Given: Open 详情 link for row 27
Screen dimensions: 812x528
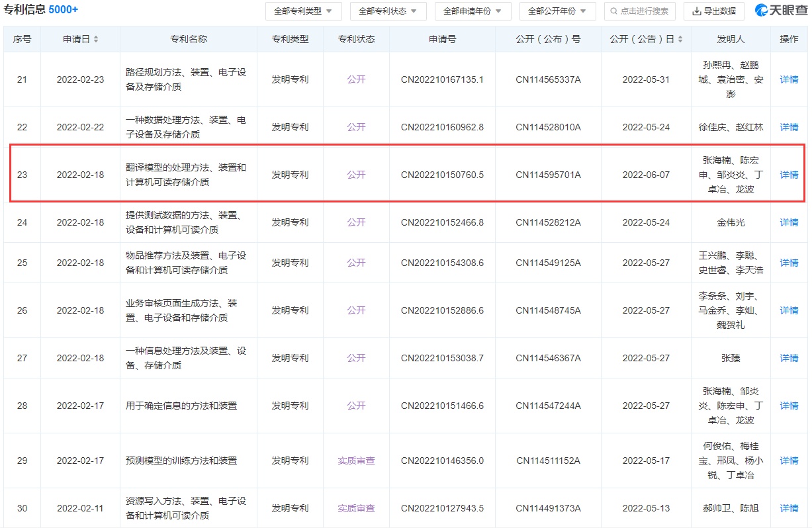Looking at the screenshot, I should 789,358.
